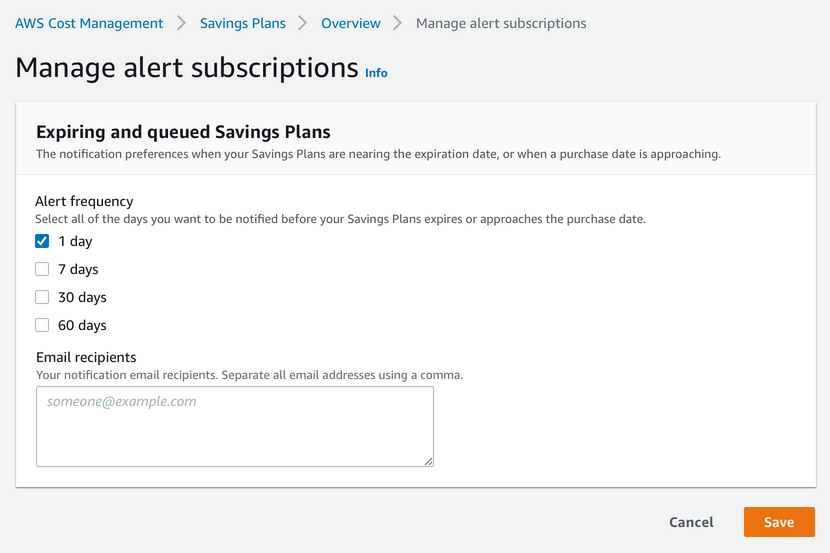
Task: Click the chevron after Overview
Action: (x=398, y=23)
